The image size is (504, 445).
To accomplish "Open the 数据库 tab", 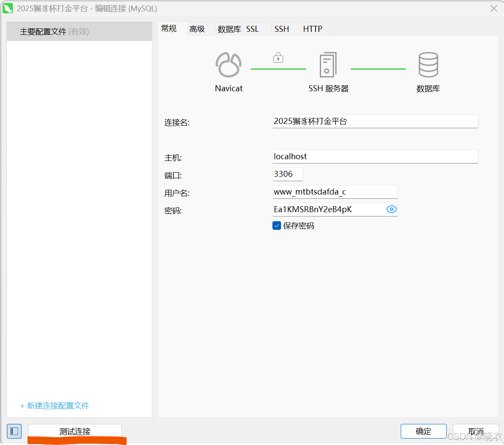I will pos(229,29).
